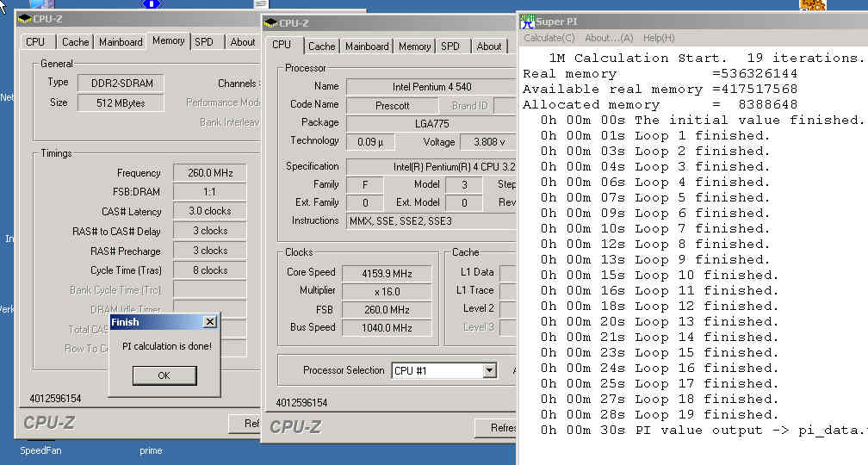868x465 pixels.
Task: Click Refresh button in left CPU-Z window
Action: tap(245, 424)
